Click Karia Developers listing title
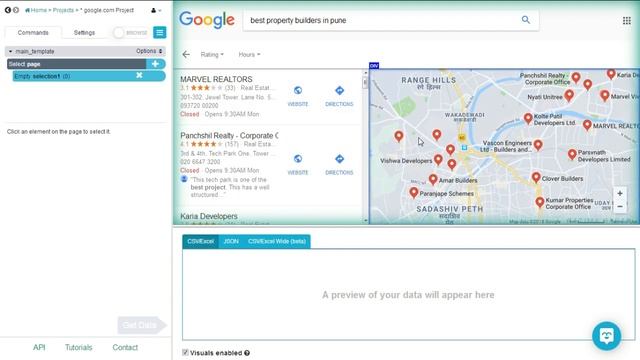Image resolution: width=640 pixels, height=360 pixels. coord(209,216)
